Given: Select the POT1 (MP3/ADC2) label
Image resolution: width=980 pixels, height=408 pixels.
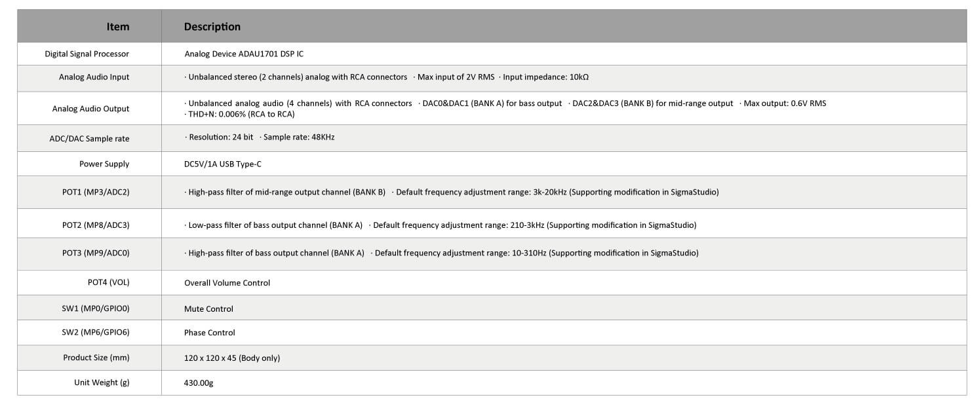Looking at the screenshot, I should [x=96, y=192].
